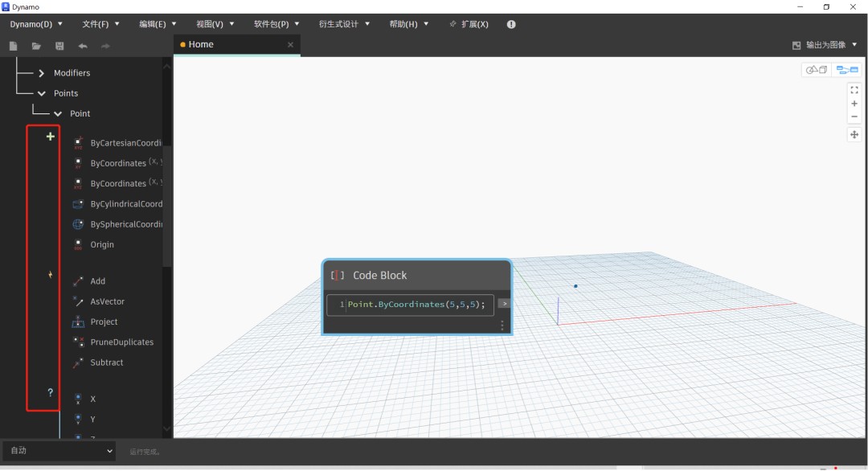Collapse the Points category
Screen dimensions: 868x471
point(42,93)
